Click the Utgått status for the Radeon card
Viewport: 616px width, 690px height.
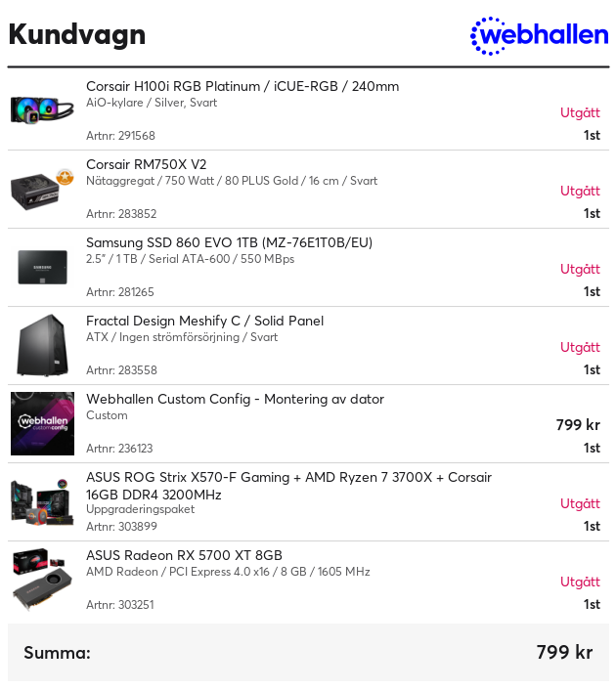(580, 582)
